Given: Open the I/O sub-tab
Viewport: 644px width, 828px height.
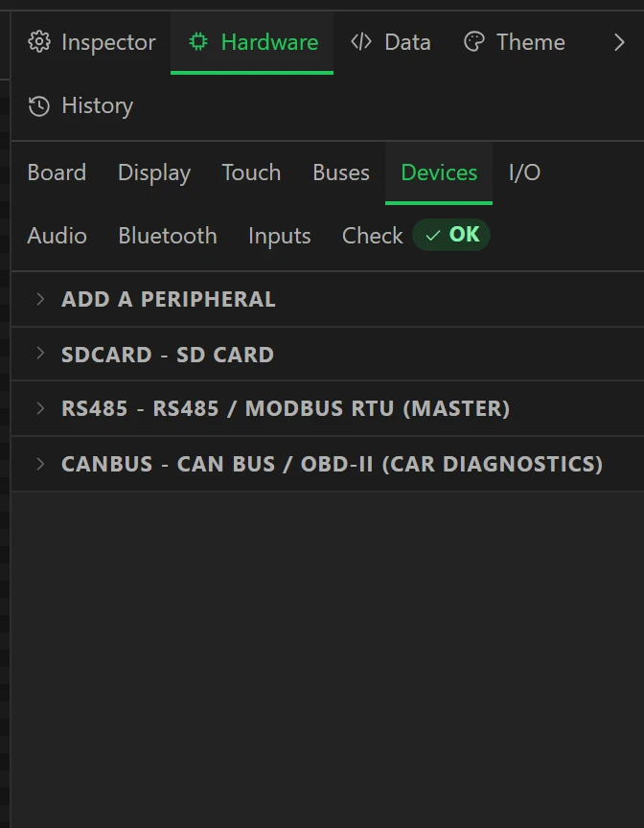Looking at the screenshot, I should coord(525,172).
